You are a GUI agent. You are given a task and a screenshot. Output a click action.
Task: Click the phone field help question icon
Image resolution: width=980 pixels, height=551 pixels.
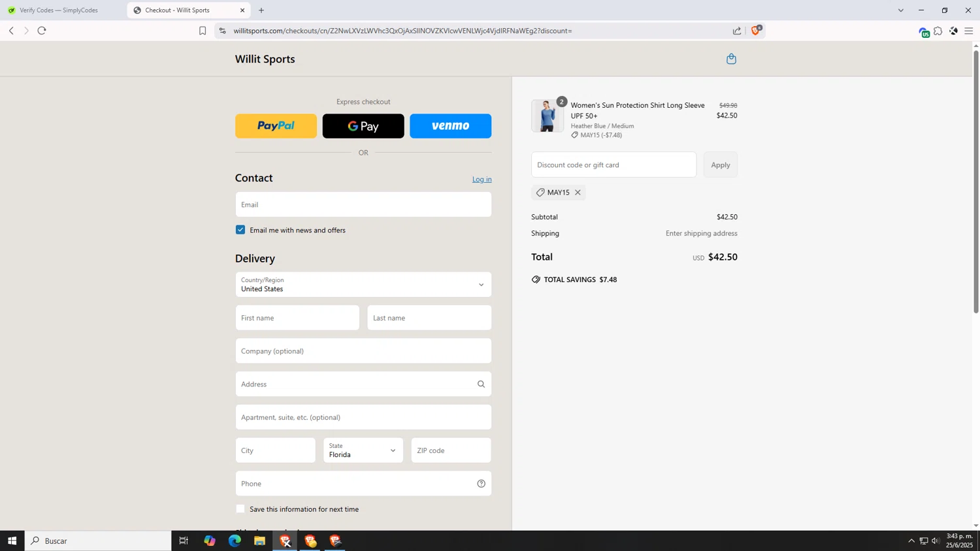point(481,484)
